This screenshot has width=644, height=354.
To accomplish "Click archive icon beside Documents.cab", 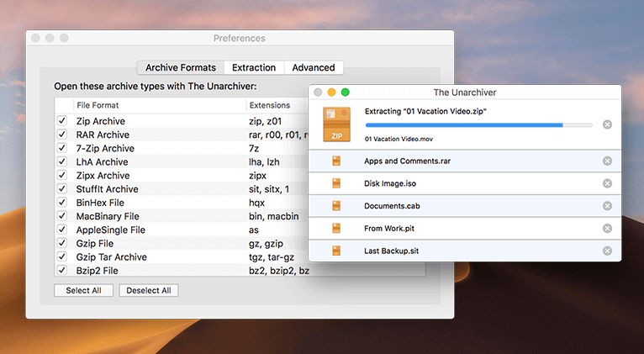I will (x=336, y=206).
